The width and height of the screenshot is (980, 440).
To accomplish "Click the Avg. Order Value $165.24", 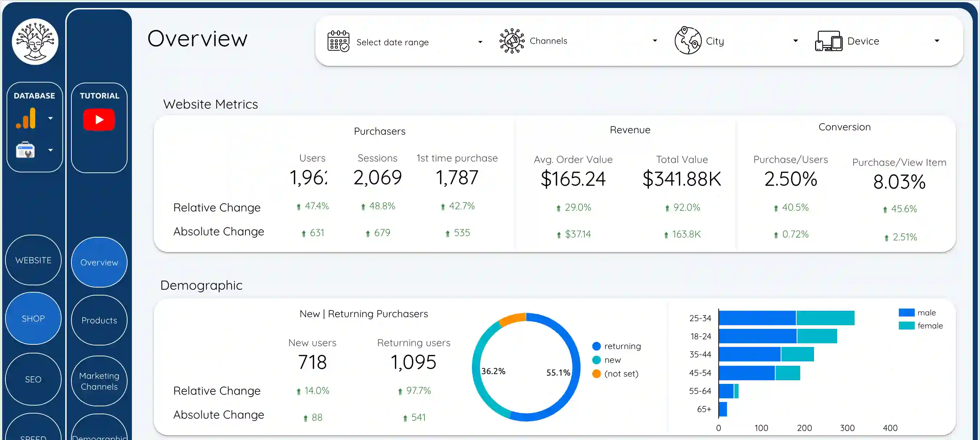I will [x=573, y=179].
